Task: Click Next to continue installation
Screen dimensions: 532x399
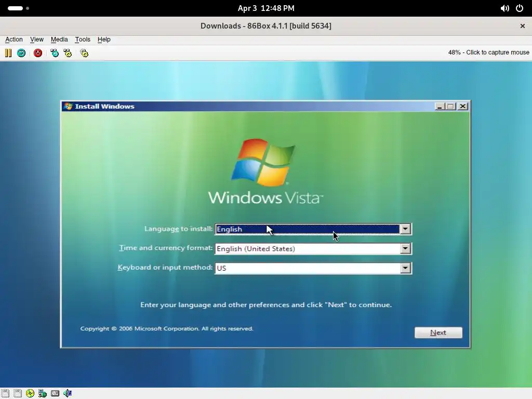Action: (438, 332)
